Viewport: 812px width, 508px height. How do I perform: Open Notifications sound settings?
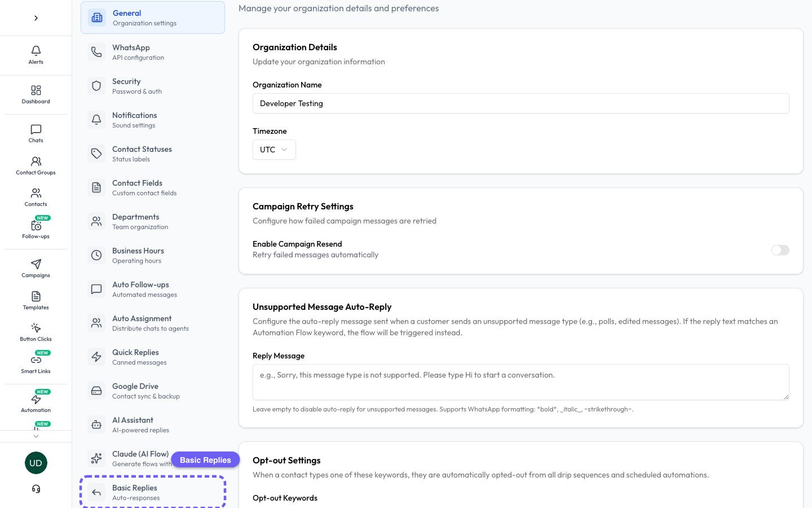[153, 120]
